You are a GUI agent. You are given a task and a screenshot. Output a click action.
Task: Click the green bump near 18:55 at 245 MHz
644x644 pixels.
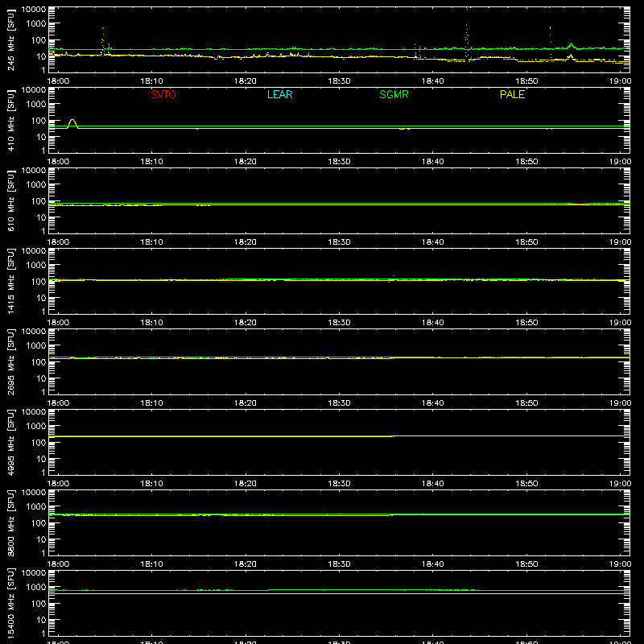click(571, 46)
